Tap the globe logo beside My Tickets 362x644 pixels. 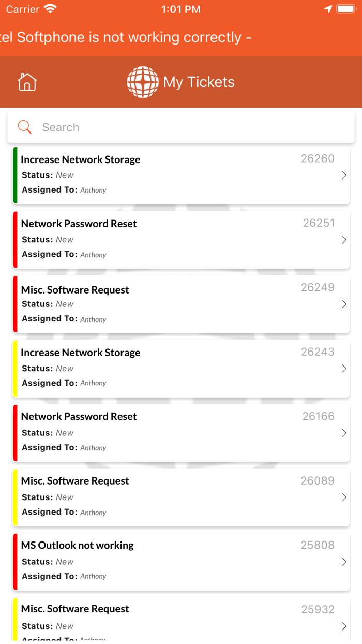pyautogui.click(x=143, y=82)
